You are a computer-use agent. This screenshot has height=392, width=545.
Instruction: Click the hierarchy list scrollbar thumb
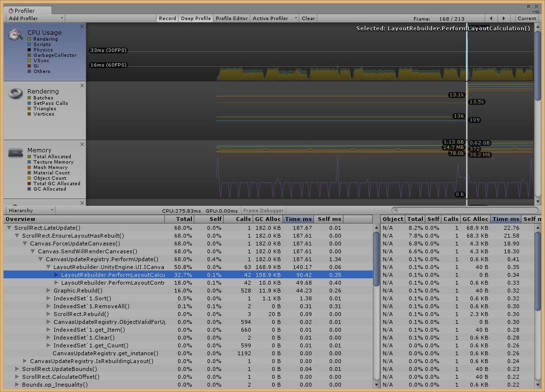coord(376,259)
